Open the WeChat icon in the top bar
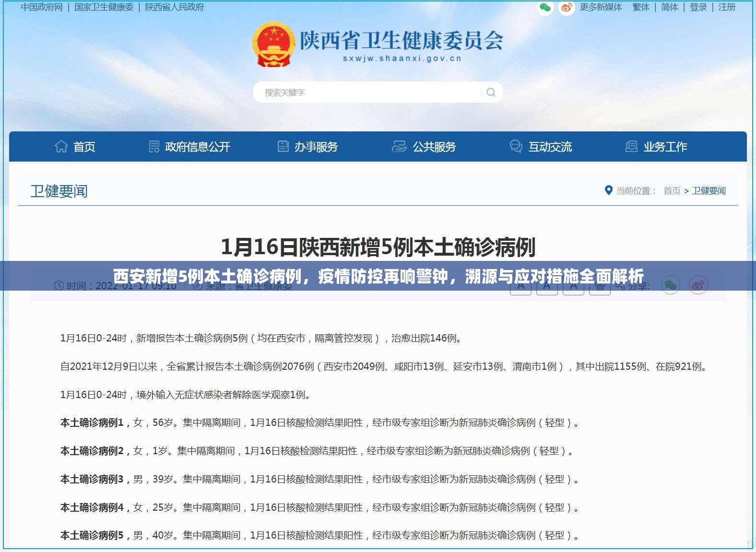This screenshot has height=552, width=756. pos(545,7)
